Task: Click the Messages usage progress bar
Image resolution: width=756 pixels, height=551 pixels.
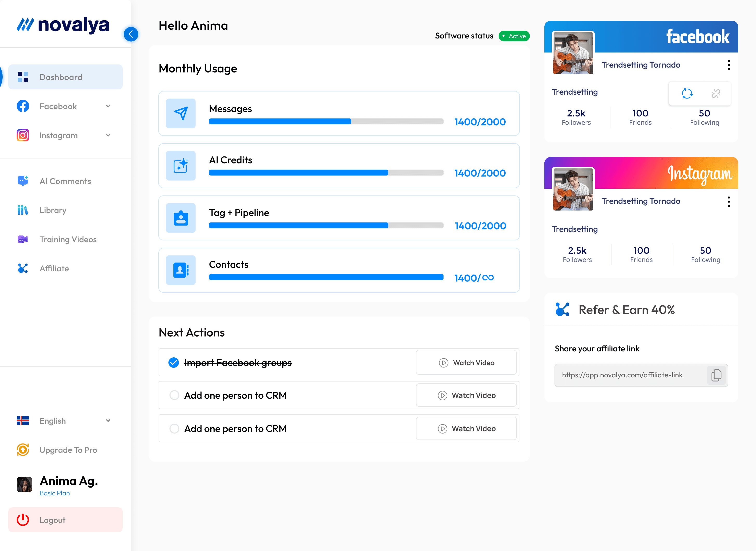Action: tap(326, 121)
